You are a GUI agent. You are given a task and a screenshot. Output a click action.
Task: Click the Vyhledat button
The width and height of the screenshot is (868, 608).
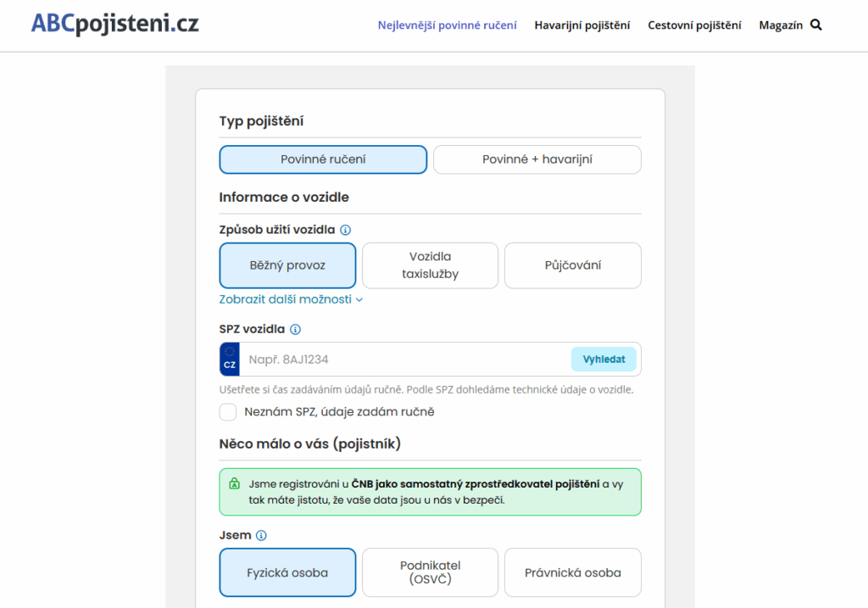[604, 359]
